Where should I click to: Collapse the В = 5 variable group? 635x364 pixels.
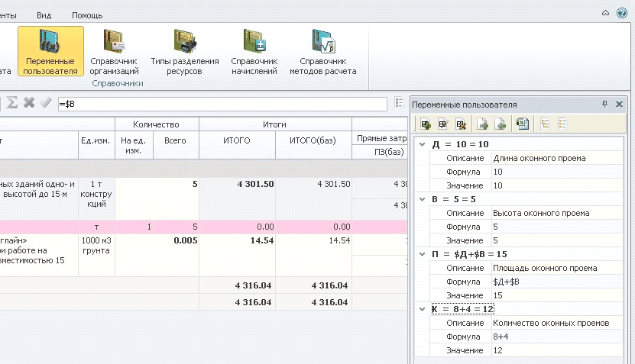click(422, 199)
